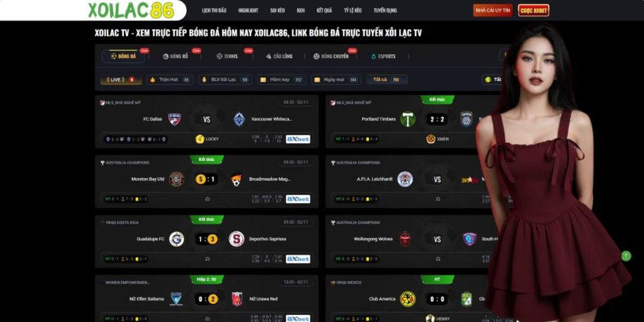Screen dimensions: 644x322
Task: Switch to the Tennis sport tab
Action: coord(227,56)
